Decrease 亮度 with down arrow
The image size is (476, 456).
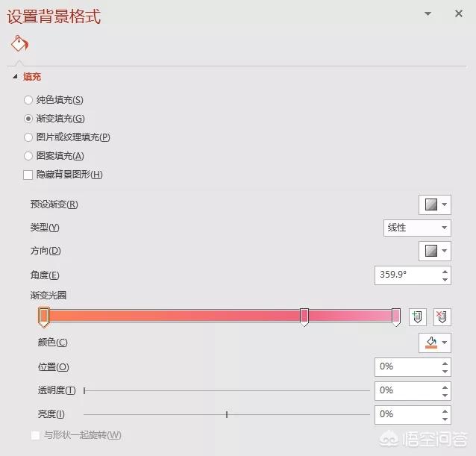pos(445,419)
